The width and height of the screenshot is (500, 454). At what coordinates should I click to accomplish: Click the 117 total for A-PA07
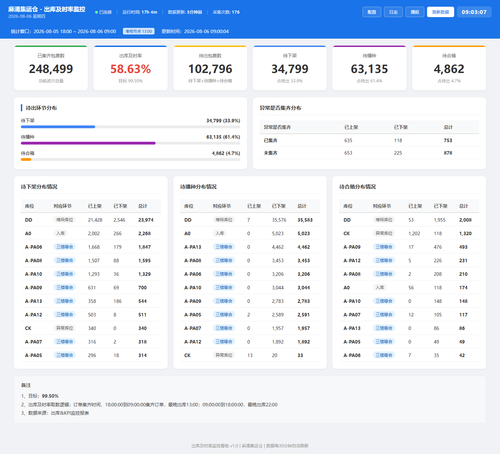click(x=463, y=315)
